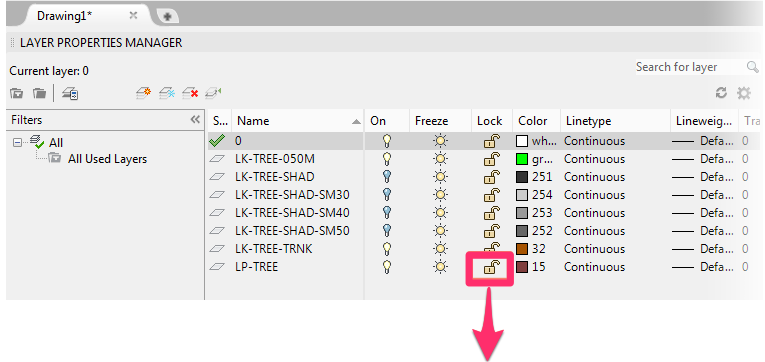Change LP-TREE color 15 swatch
The width and height of the screenshot is (765, 362).
522,267
